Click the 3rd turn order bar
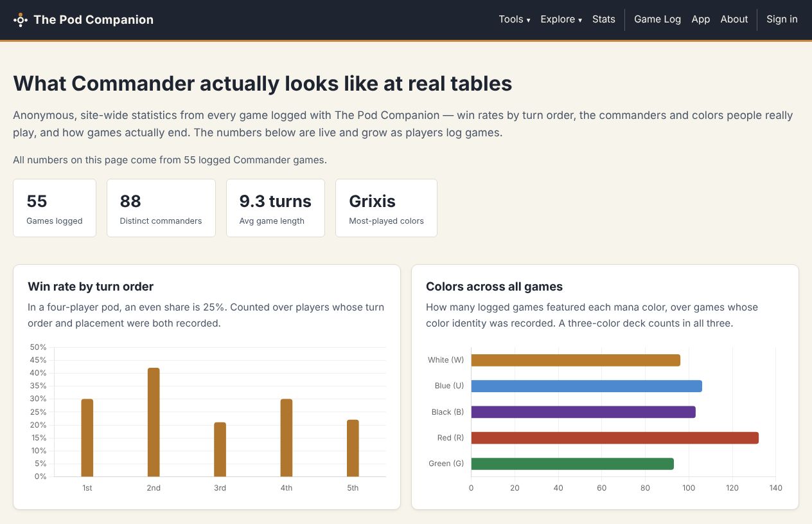This screenshot has width=812, height=524. coord(220,449)
